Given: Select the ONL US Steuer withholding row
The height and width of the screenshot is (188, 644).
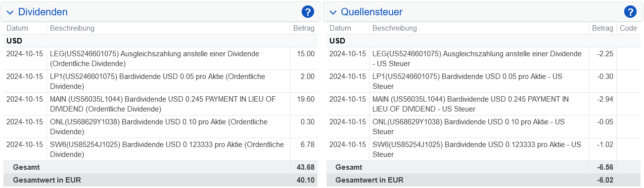Looking at the screenshot, I should pyautogui.click(x=483, y=127).
